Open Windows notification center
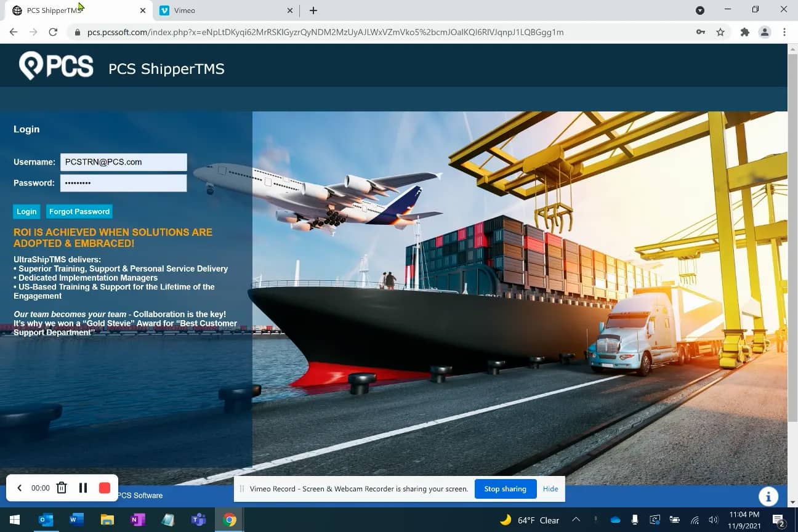The height and width of the screenshot is (532, 798). point(778,520)
